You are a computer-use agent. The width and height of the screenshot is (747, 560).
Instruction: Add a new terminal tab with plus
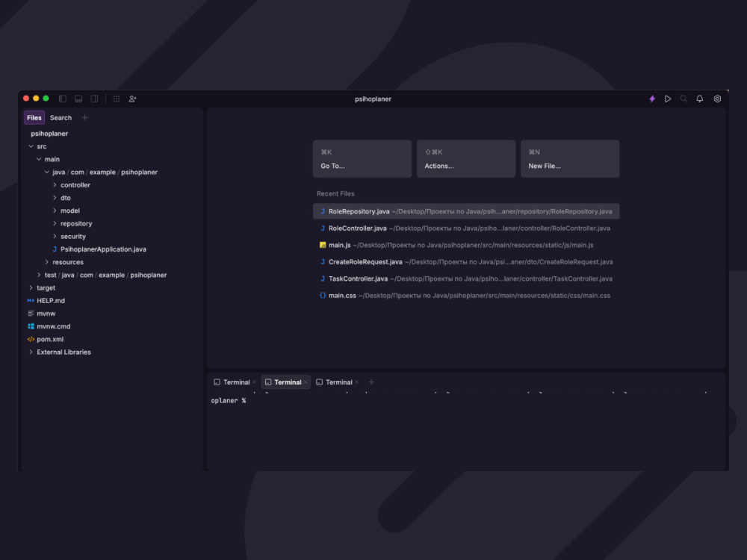click(371, 382)
